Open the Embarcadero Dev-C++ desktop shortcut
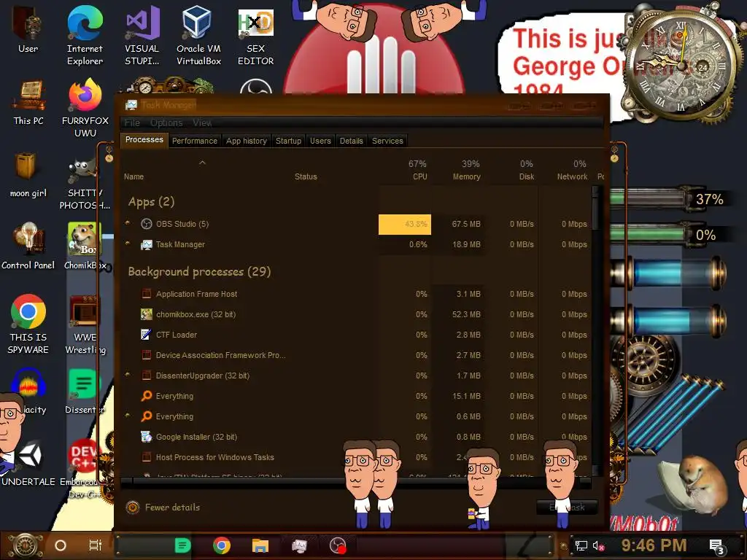 [x=84, y=469]
